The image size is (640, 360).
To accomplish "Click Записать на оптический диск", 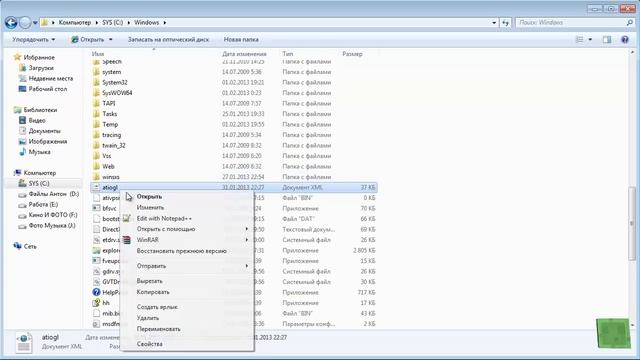I will [168, 40].
